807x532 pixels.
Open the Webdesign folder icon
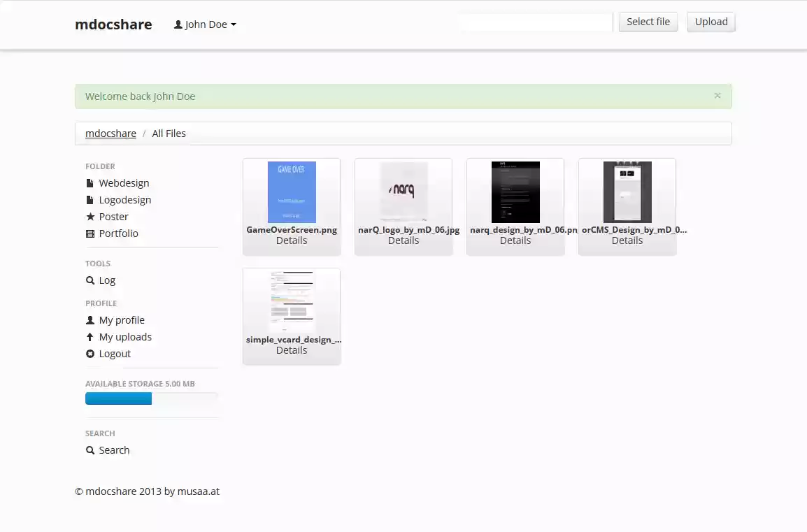point(89,182)
